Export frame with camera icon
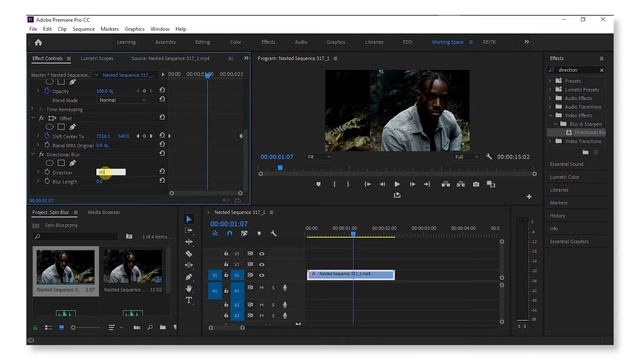Image resolution: width=640 pixels, height=360 pixels. click(x=476, y=184)
